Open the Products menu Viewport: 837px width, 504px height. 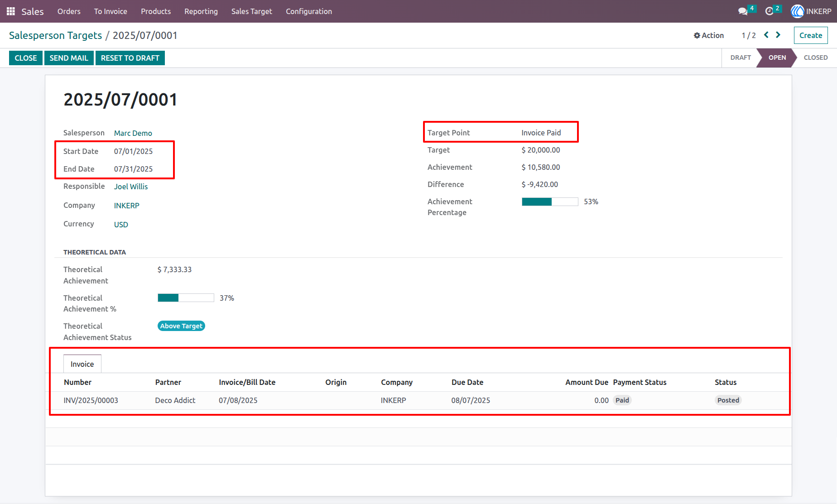tap(156, 11)
